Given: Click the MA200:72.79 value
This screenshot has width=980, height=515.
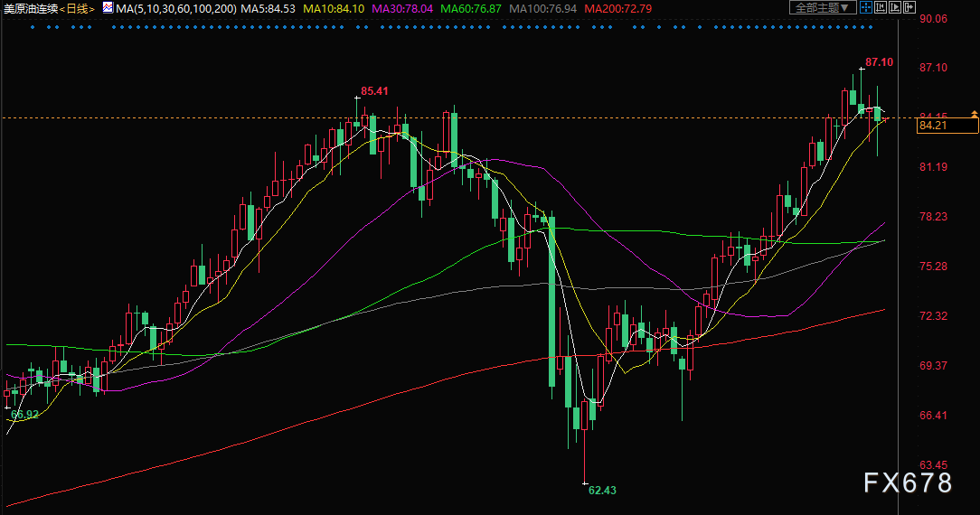Looking at the screenshot, I should point(618,9).
